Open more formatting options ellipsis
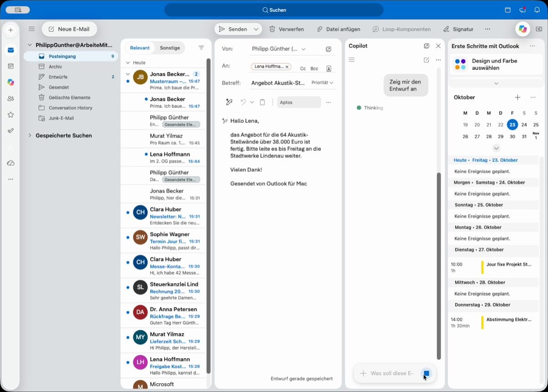Screen dimensions: 548x392 [328, 102]
